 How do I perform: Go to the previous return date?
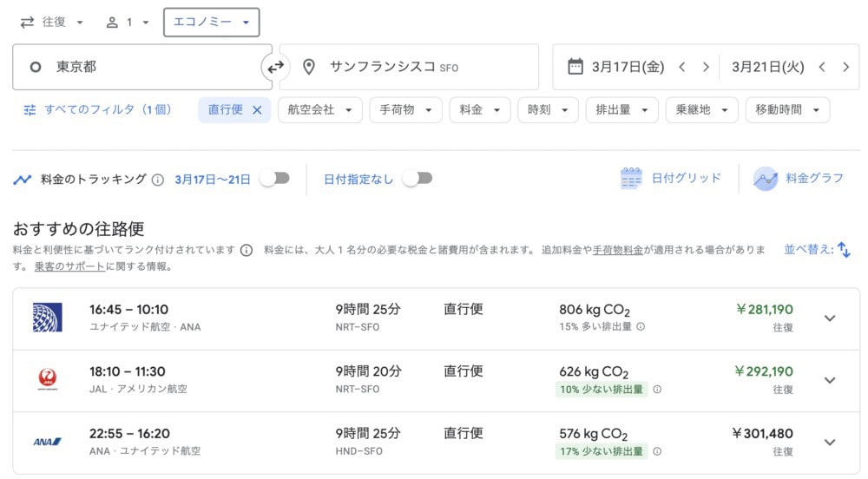click(x=822, y=67)
